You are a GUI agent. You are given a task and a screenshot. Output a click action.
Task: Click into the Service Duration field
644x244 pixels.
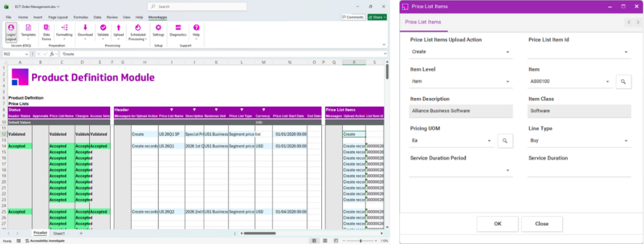coord(579,170)
